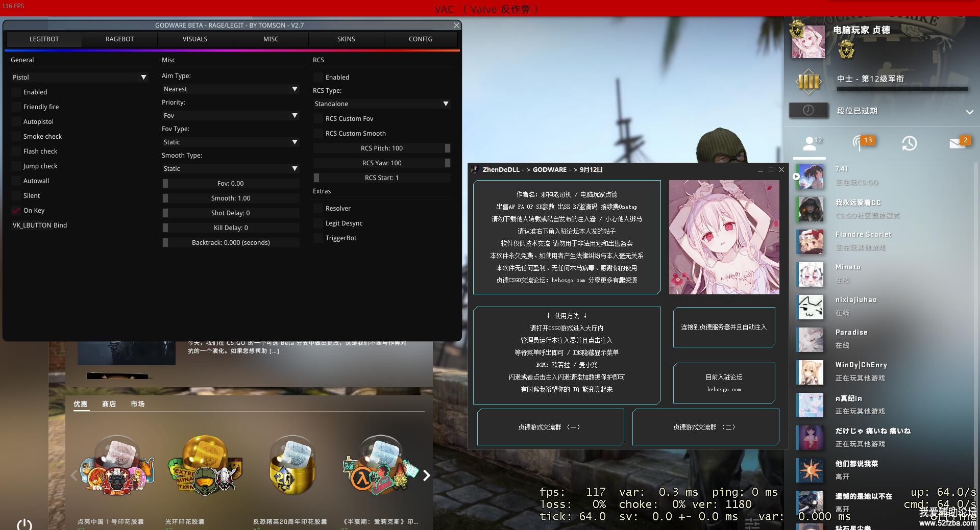Click Paradise friend avatar

click(810, 340)
